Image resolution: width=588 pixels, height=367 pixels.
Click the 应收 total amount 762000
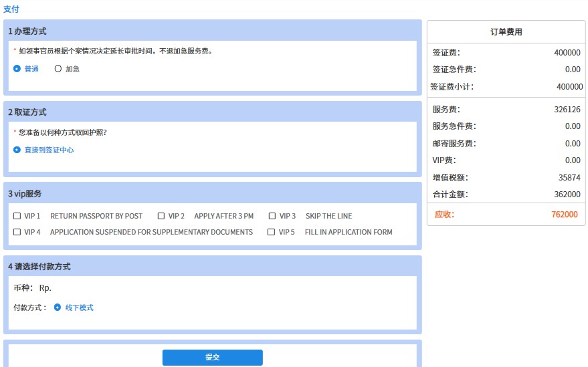[565, 215]
